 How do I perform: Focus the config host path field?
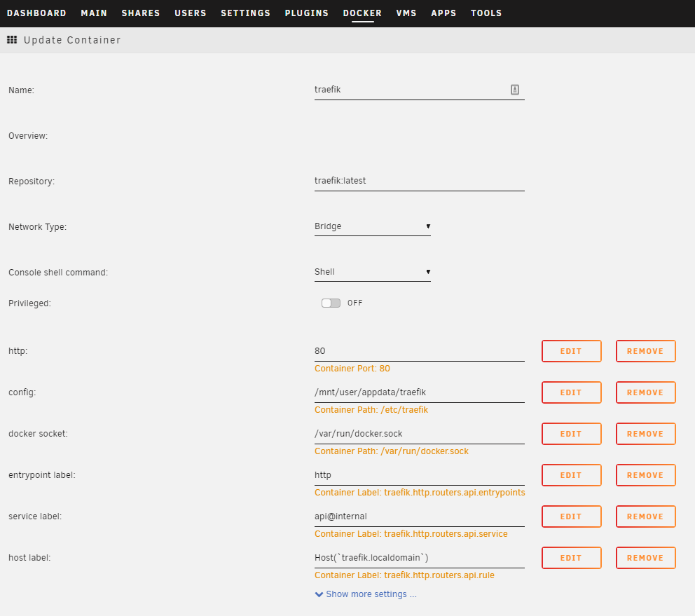(419, 392)
